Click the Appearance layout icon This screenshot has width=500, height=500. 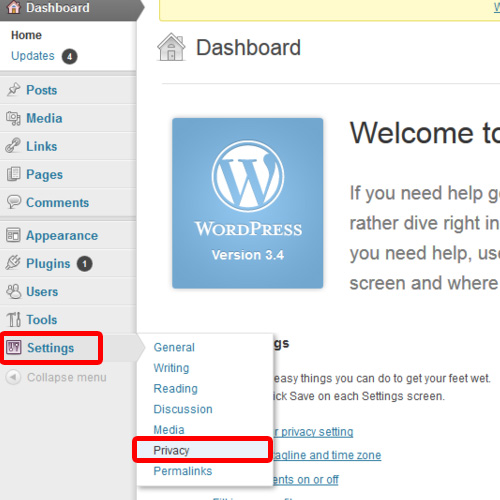pos(13,235)
